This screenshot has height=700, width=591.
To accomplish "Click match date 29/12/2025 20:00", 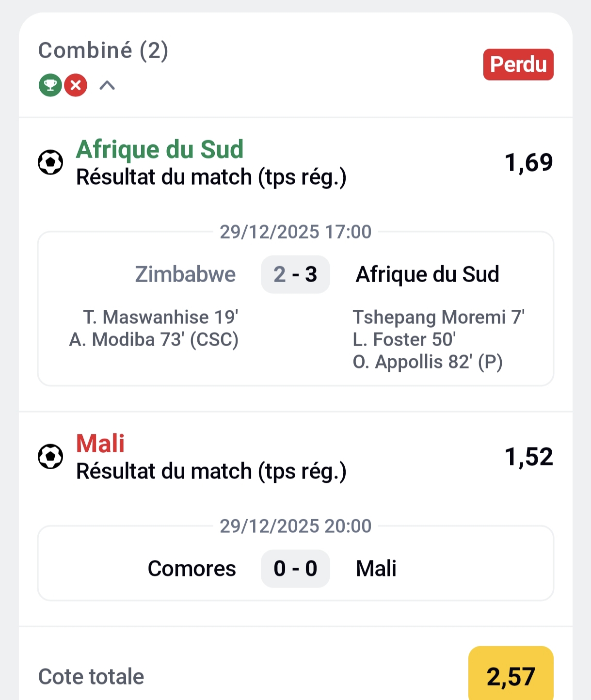I will pos(295,526).
